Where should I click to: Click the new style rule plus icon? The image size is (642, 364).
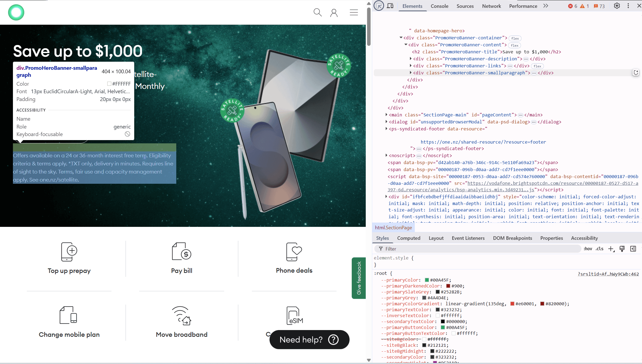point(611,249)
